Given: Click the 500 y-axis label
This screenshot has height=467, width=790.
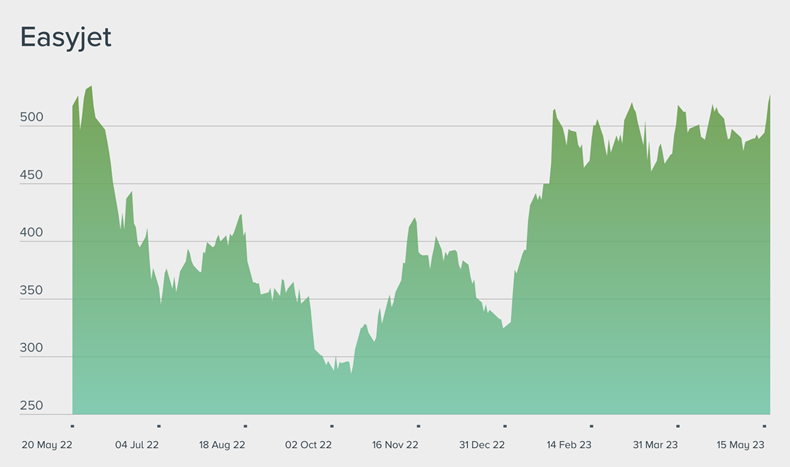Looking at the screenshot, I should (x=32, y=117).
